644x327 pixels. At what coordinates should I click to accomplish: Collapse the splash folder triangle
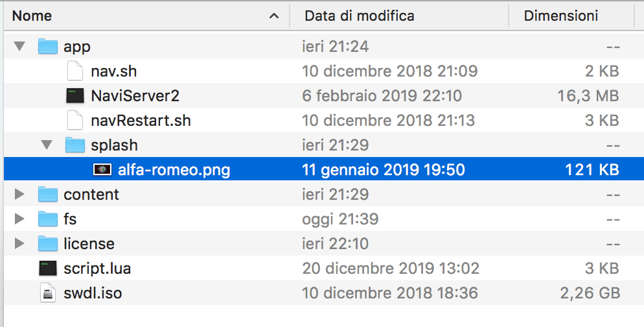point(47,145)
